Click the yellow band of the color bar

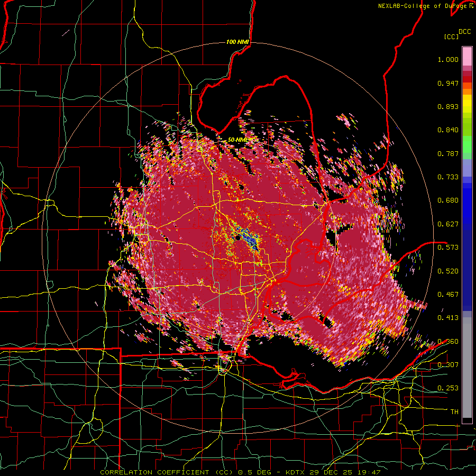tap(467, 104)
